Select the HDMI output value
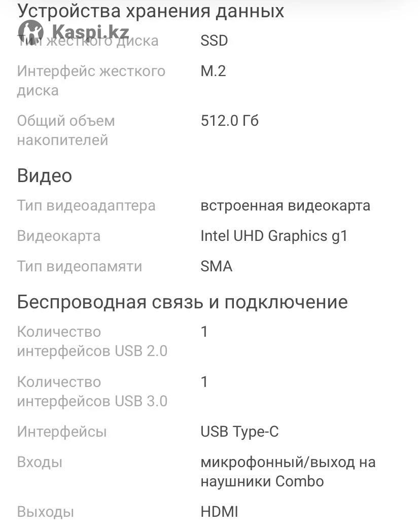 click(x=220, y=512)
